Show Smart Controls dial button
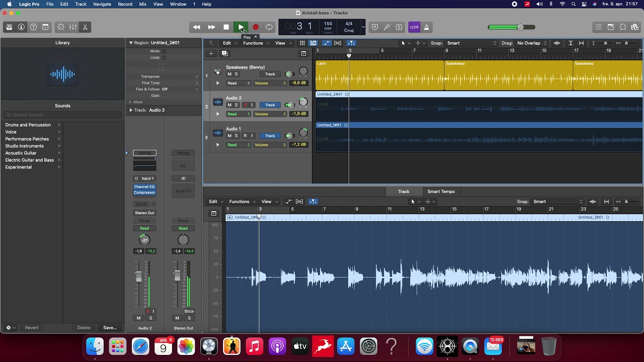 (x=61, y=27)
